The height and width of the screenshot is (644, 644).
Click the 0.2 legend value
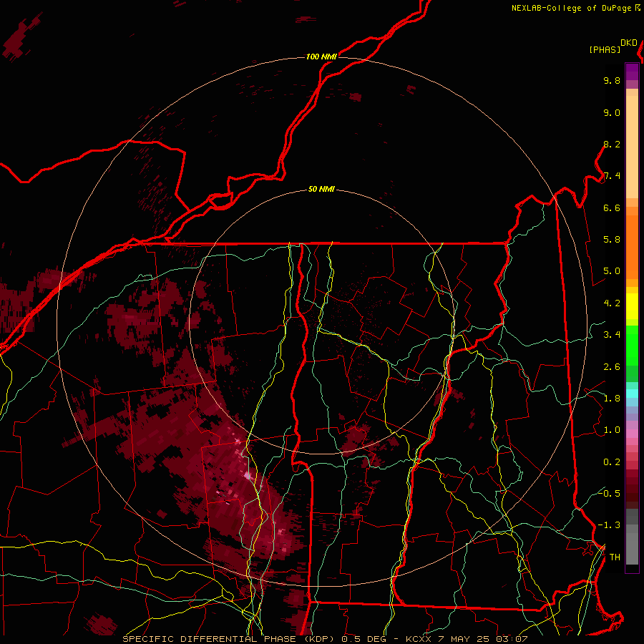pos(612,462)
